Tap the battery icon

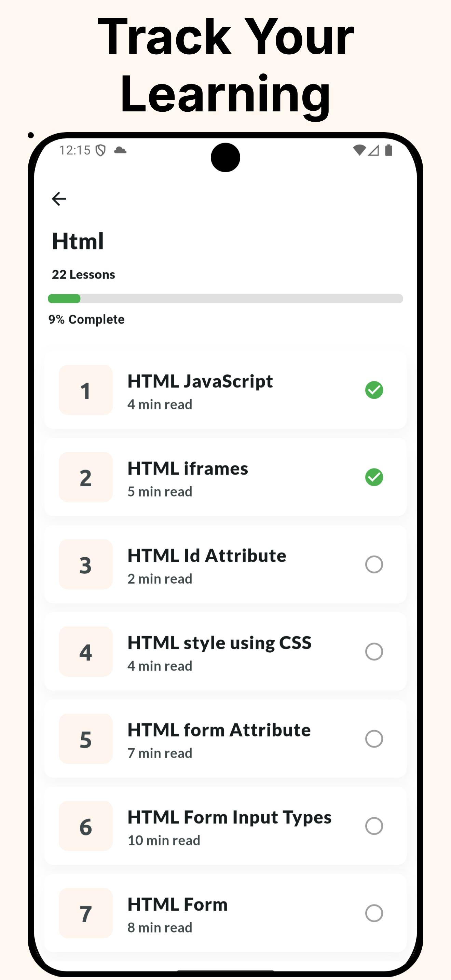tap(388, 150)
